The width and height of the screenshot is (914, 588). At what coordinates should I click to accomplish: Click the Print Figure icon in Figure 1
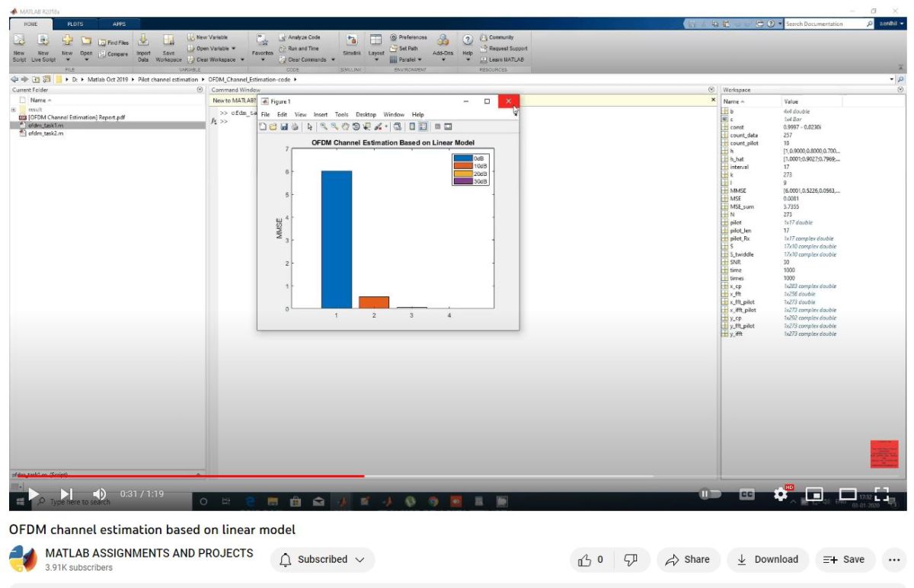point(295,126)
